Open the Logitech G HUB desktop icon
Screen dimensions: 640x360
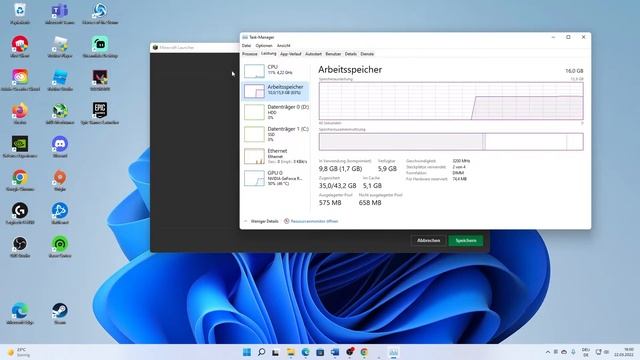coord(20,213)
